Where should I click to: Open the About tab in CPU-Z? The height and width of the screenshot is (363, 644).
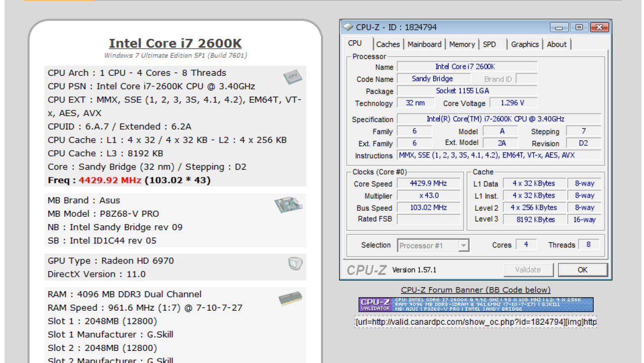pyautogui.click(x=557, y=44)
